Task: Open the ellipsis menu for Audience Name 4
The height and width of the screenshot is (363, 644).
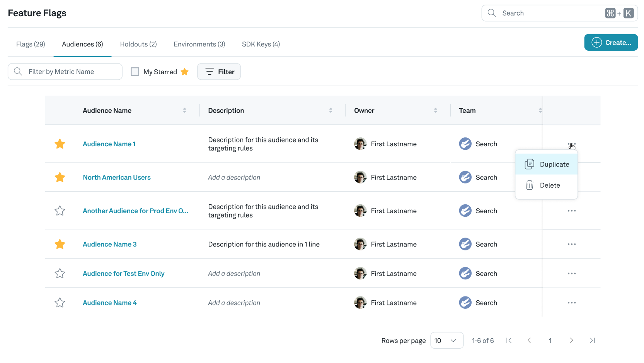Action: (572, 303)
